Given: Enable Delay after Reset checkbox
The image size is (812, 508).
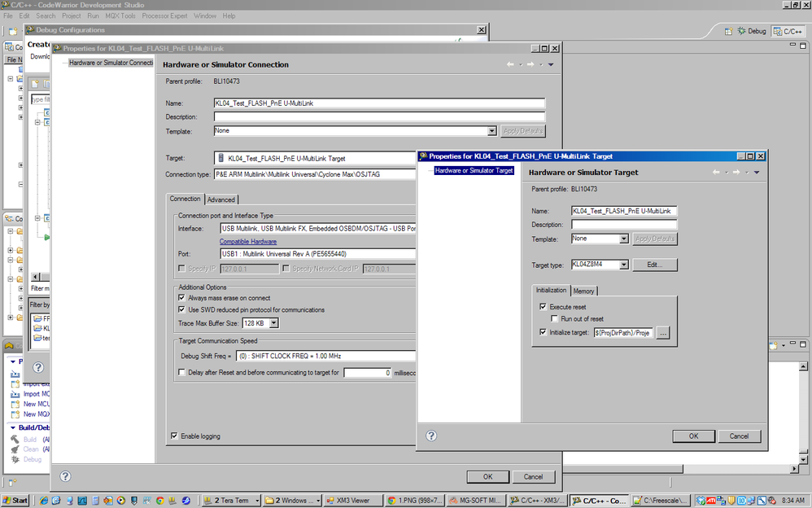Looking at the screenshot, I should pyautogui.click(x=181, y=372).
